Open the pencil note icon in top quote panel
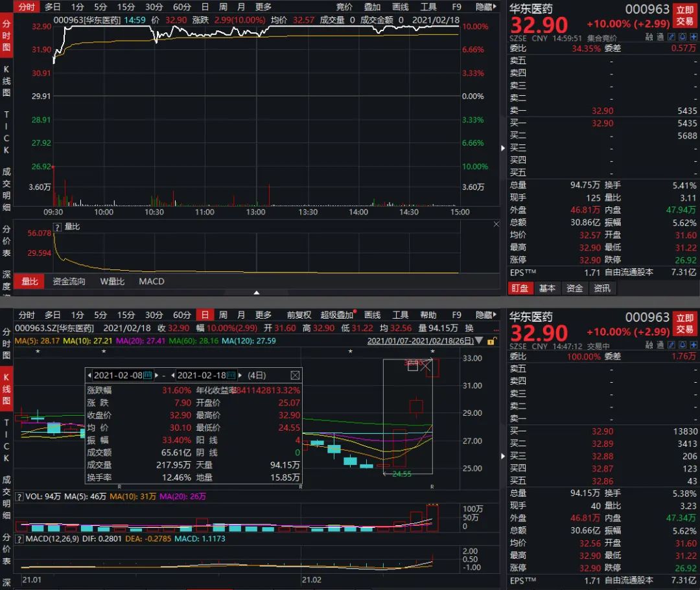This screenshot has height=590, width=700. (x=672, y=37)
